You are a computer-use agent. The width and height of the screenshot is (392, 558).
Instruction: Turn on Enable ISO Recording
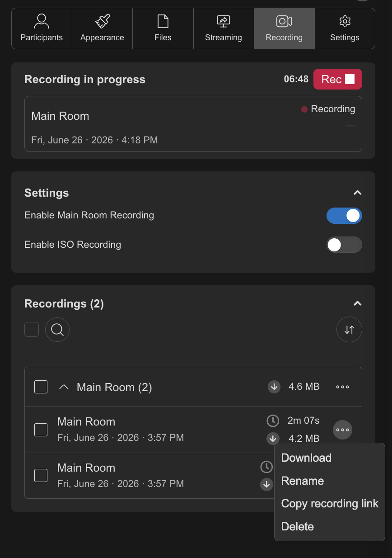344,245
